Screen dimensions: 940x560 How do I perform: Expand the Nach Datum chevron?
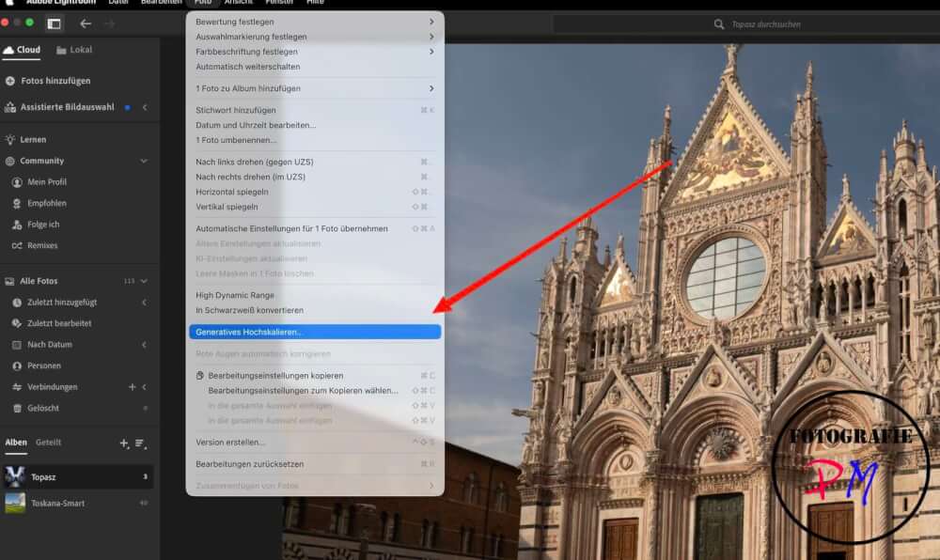pos(144,345)
